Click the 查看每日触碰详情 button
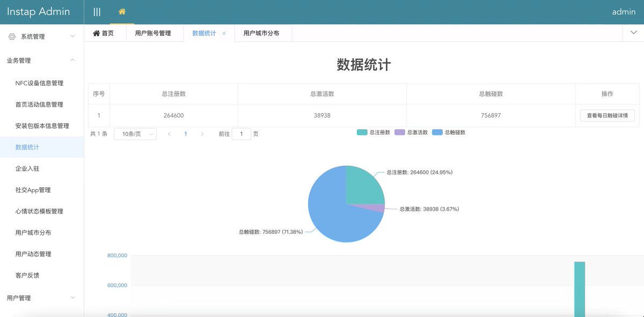Image resolution: width=644 pixels, height=317 pixels. (x=607, y=115)
